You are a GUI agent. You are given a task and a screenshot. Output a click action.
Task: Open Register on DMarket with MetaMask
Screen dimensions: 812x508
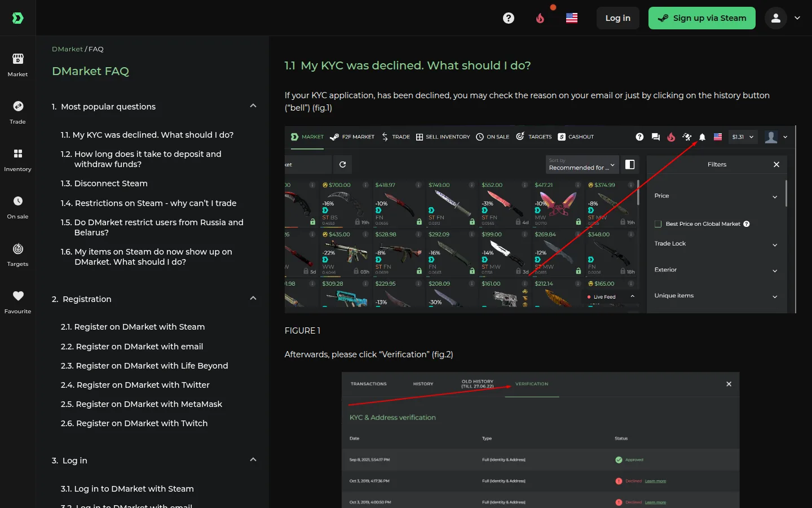[x=142, y=404]
